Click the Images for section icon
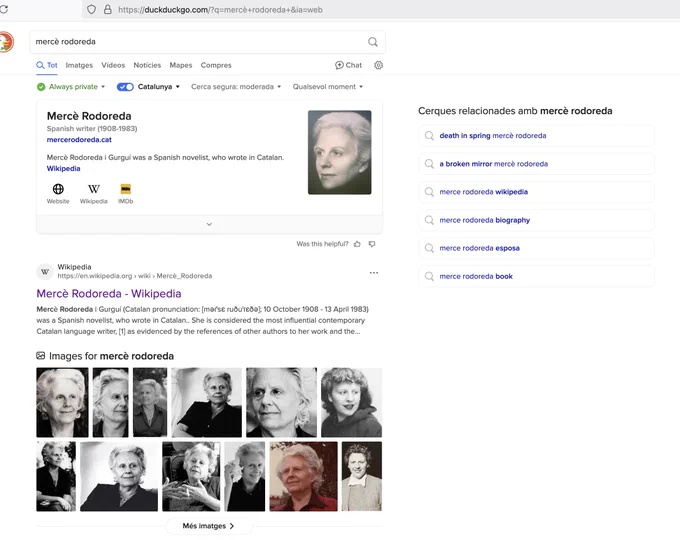 (41, 356)
